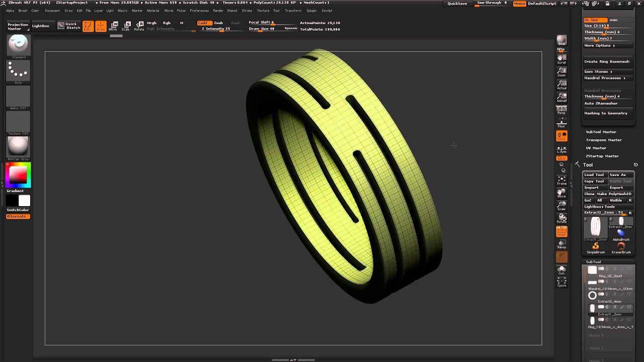Open the Stroke menu
Image resolution: width=644 pixels, height=362 pixels.
point(247,11)
